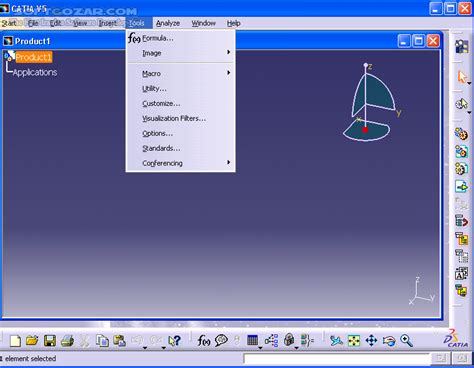The image size is (474, 368).
Task: Click the CATIA logo icon
Action: pyautogui.click(x=455, y=339)
